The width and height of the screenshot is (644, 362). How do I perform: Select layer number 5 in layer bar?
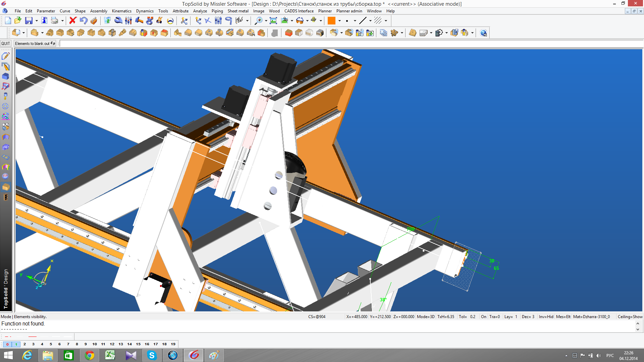tap(51, 344)
